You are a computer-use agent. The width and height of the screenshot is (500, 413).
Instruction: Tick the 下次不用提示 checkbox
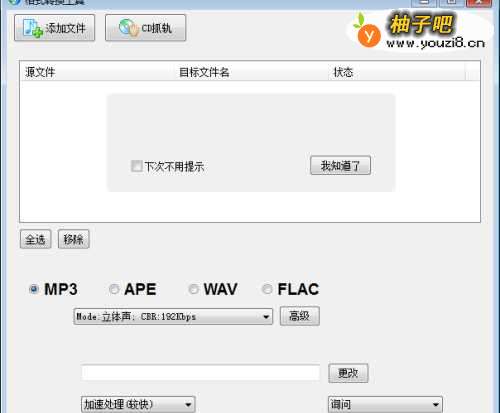coord(137,166)
